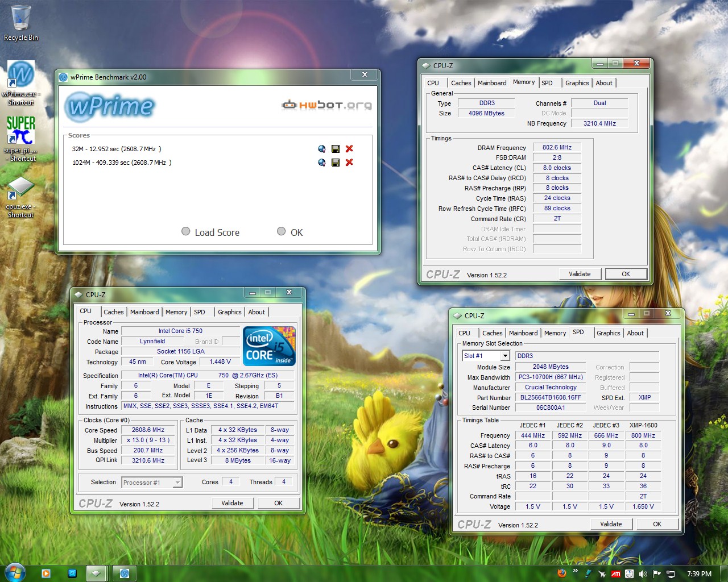Click the Crucial Technology manufacturer value
This screenshot has width=728, height=582.
(x=551, y=387)
